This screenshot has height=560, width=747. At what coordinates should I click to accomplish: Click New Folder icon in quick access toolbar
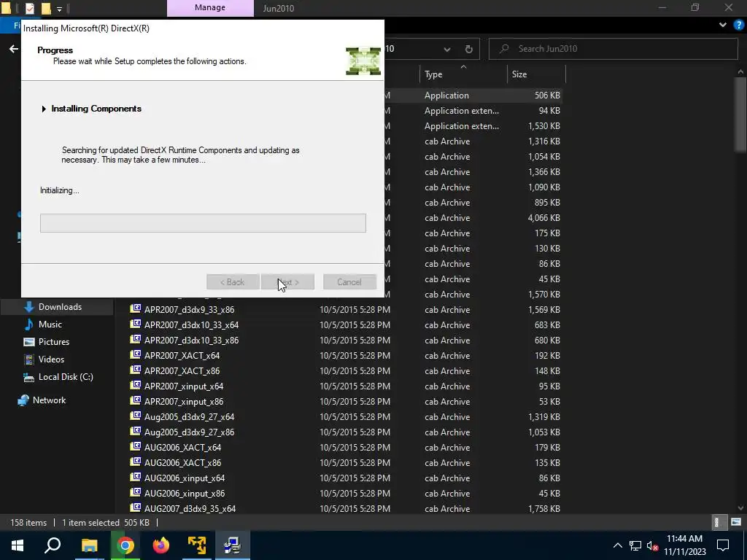(46, 9)
